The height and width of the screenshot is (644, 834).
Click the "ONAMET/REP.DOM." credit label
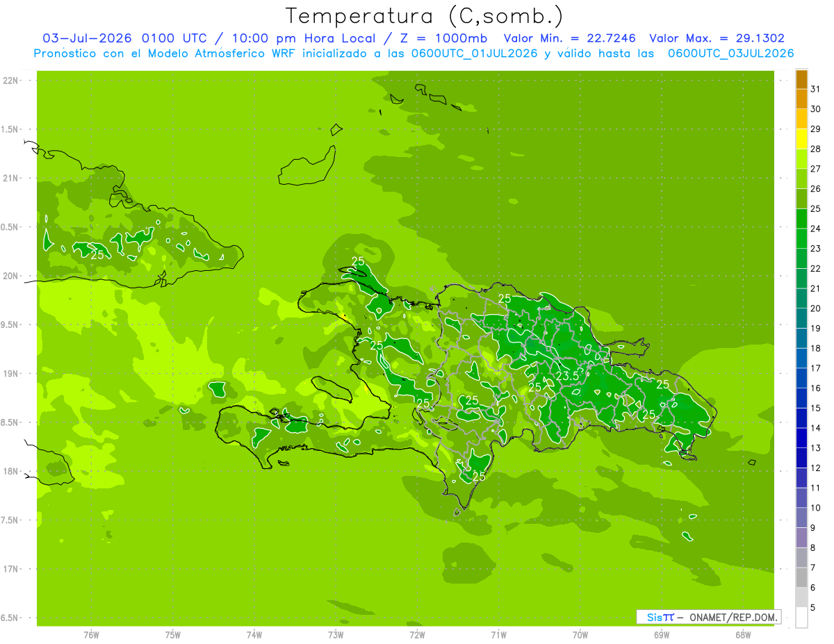point(734,617)
